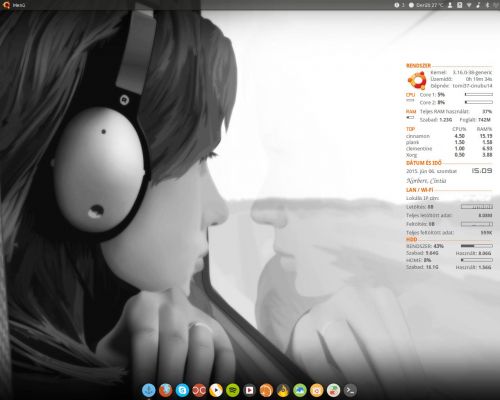Viewport: 500px width, 400px height.
Task: Open the dark video player dock icon
Action: coord(249,390)
